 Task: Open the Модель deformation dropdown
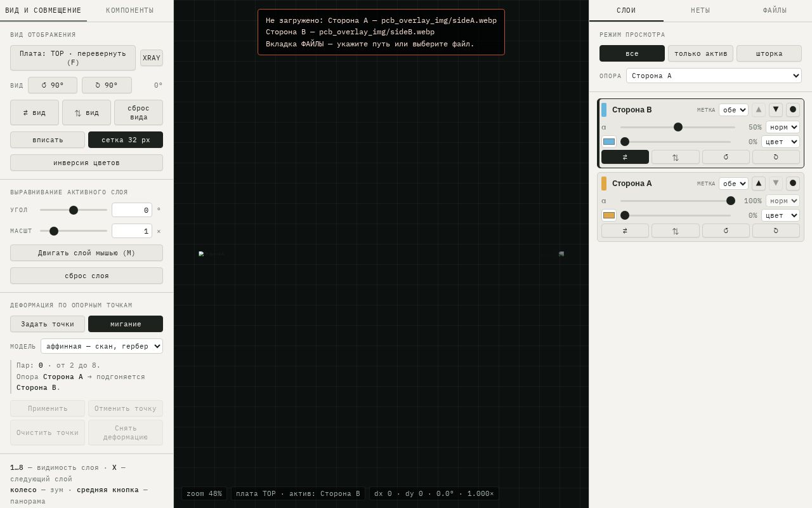pos(101,346)
